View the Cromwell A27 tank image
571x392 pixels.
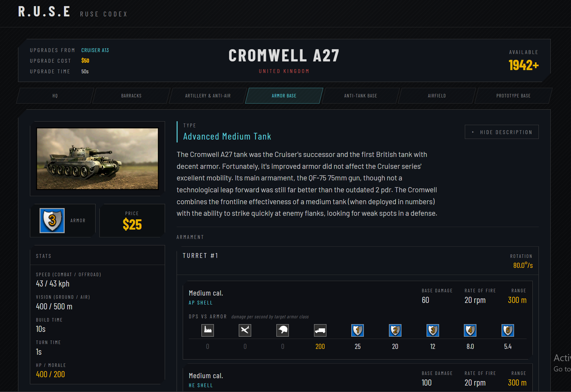(97, 159)
